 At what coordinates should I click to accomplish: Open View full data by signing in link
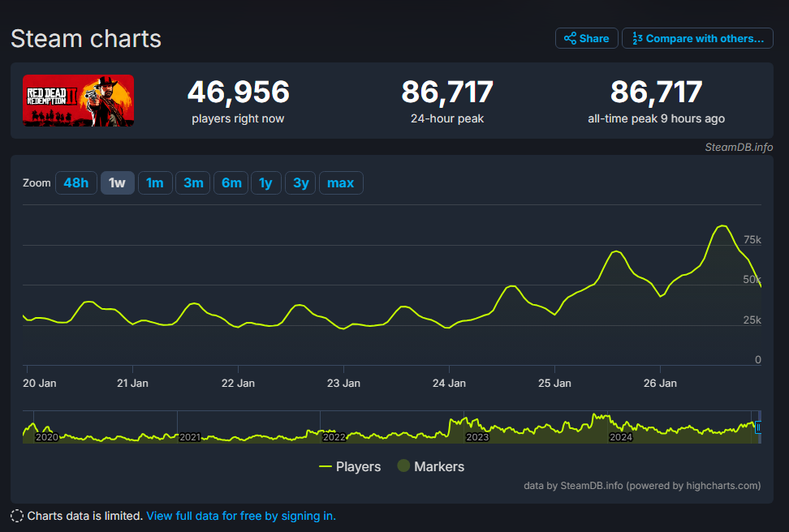[x=241, y=516]
